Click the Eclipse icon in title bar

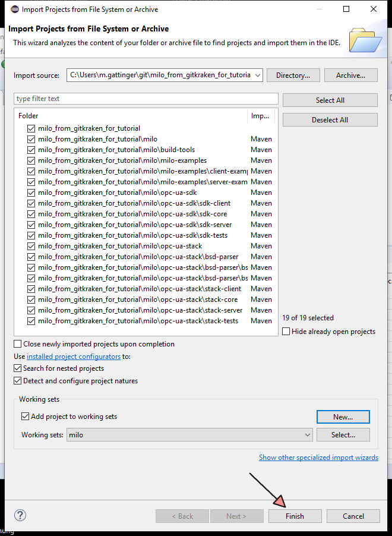15,10
